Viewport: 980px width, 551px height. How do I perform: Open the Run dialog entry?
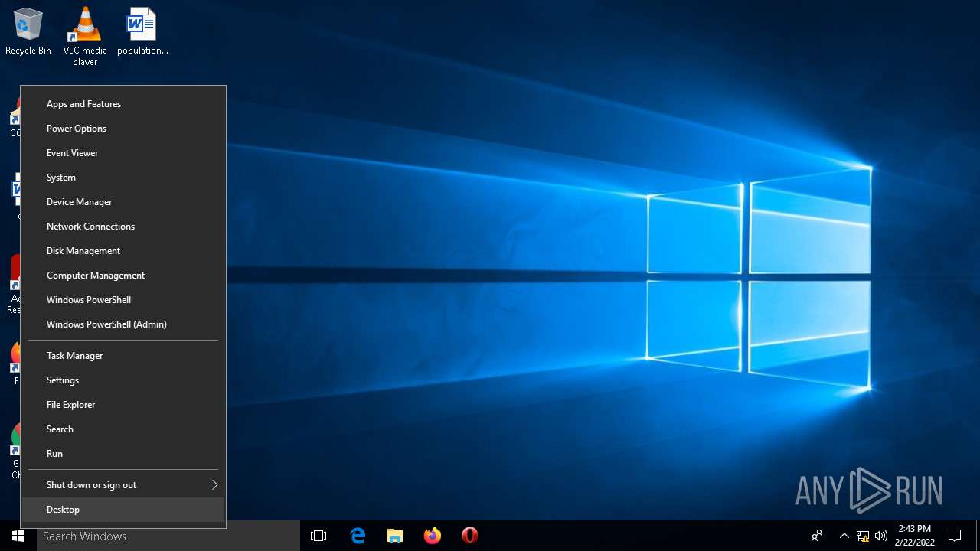(123, 454)
